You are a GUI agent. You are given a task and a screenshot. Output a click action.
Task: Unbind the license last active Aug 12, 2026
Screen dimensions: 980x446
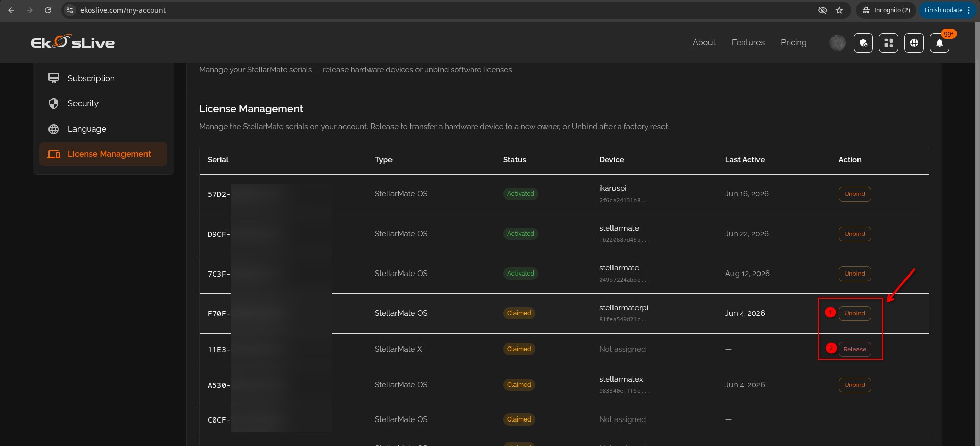tap(854, 274)
